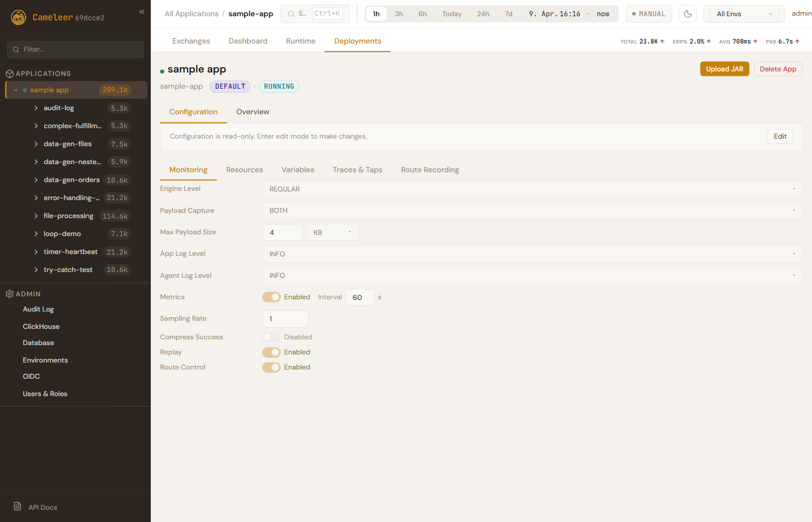This screenshot has width=812, height=522.
Task: Disable the Replay toggle
Action: 271,352
